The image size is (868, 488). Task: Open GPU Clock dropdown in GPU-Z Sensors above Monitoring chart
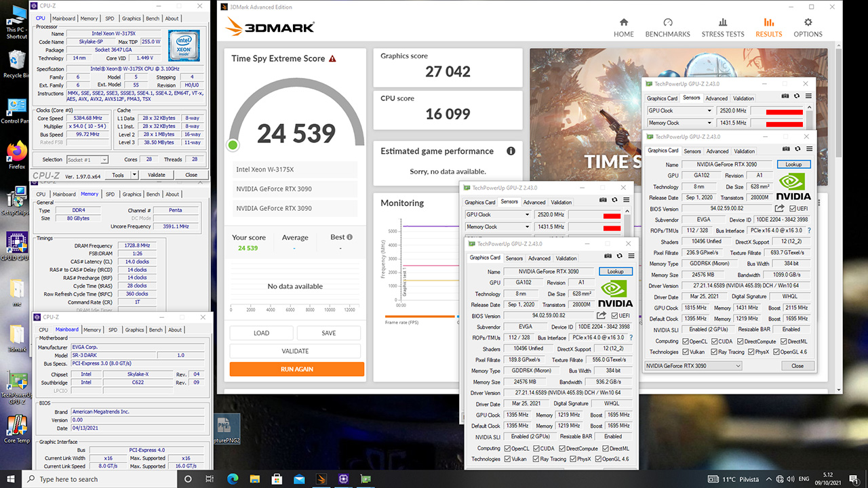click(527, 215)
